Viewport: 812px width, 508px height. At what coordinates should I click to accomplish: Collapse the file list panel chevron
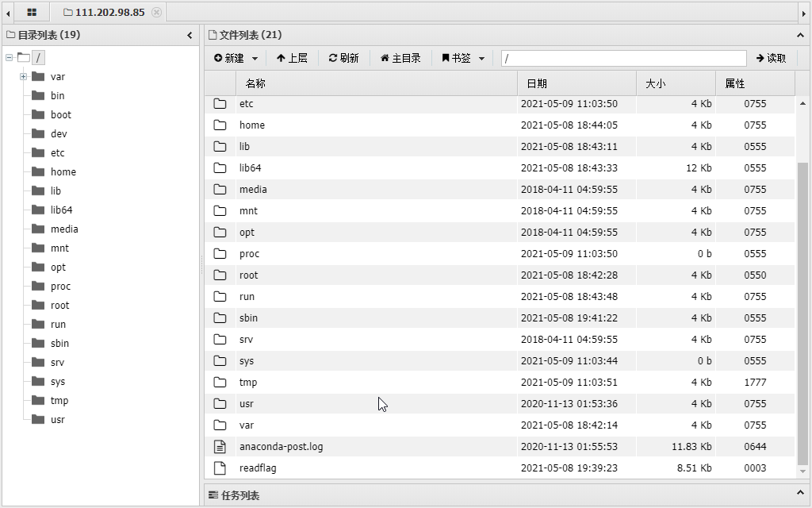pos(800,35)
